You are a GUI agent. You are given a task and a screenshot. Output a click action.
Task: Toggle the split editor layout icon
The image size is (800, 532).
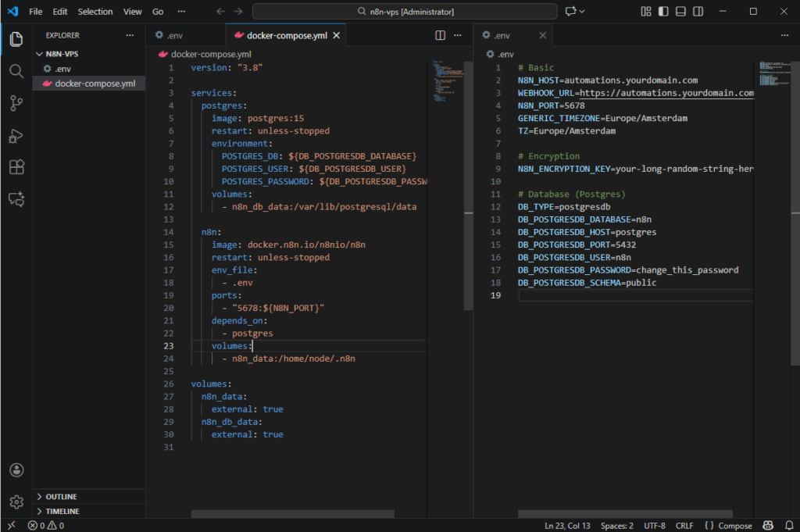pos(440,34)
